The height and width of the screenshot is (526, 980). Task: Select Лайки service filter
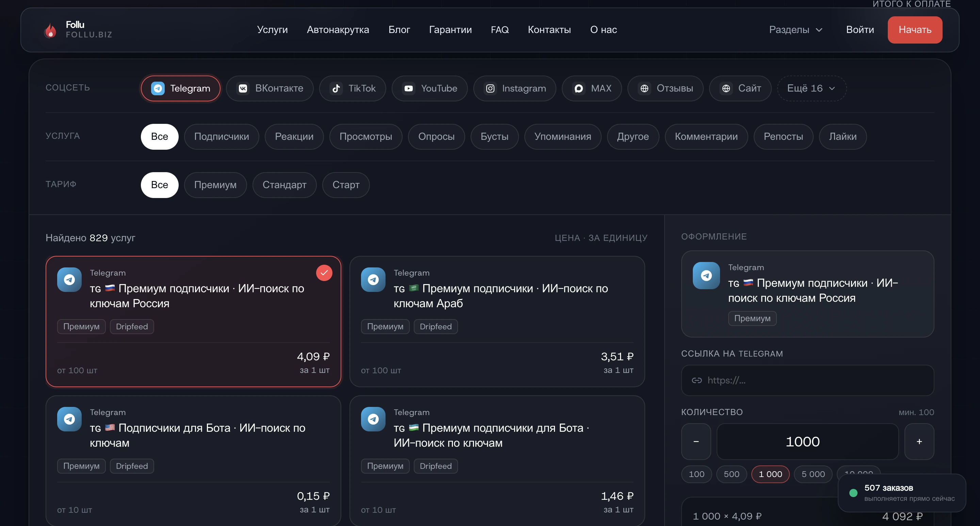coord(843,136)
